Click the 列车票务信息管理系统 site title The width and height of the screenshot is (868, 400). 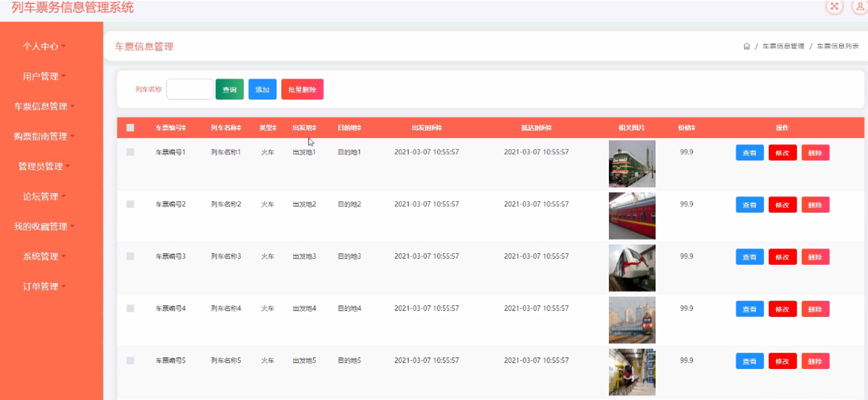[x=73, y=8]
